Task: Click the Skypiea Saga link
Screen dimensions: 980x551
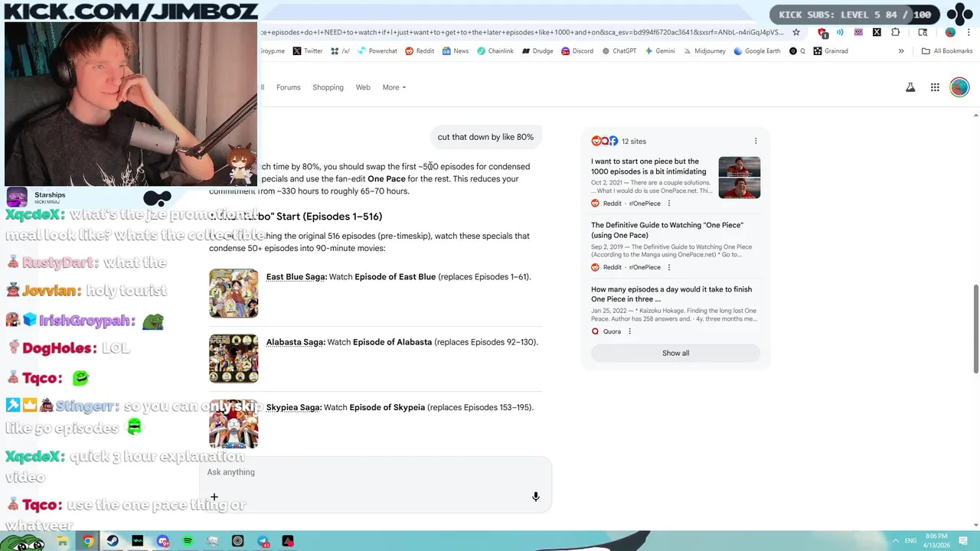Action: [293, 407]
